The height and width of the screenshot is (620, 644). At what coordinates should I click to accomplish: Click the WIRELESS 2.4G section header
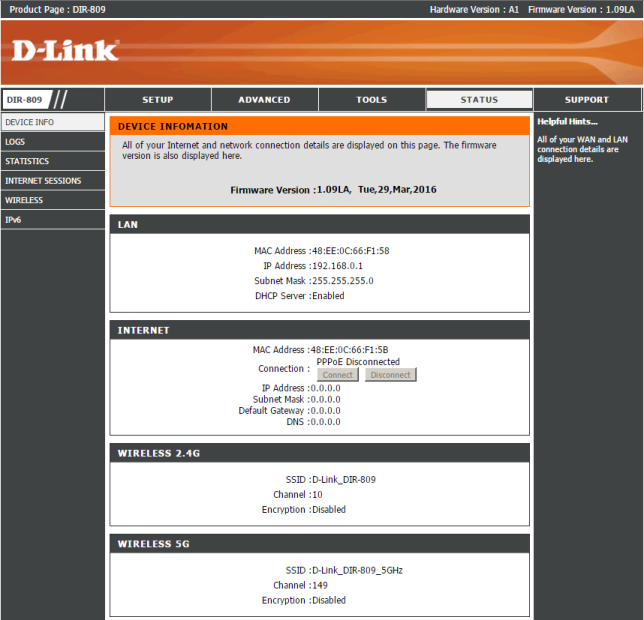[x=320, y=453]
